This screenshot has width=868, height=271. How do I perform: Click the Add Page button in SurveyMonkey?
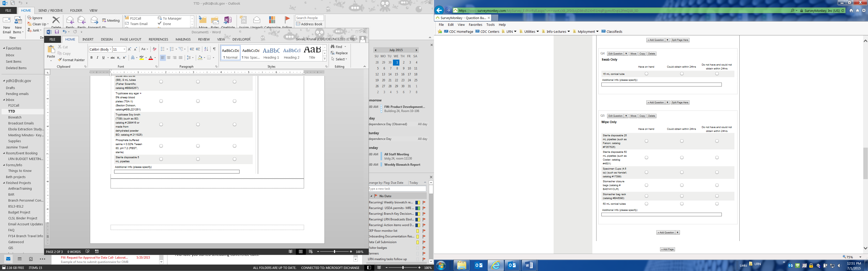[667, 250]
